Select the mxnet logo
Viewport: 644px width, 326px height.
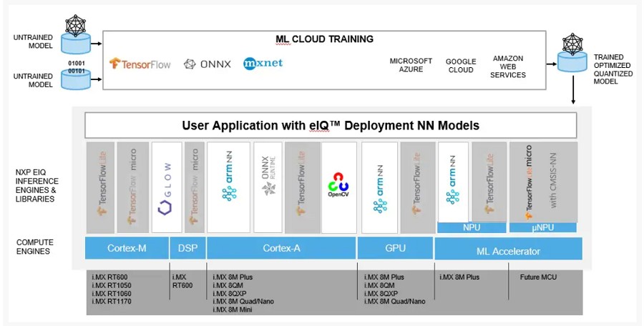pos(263,63)
